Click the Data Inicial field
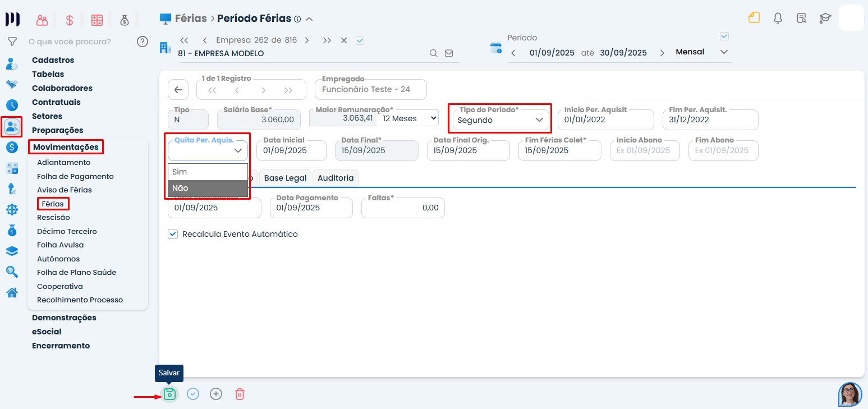 [x=291, y=150]
